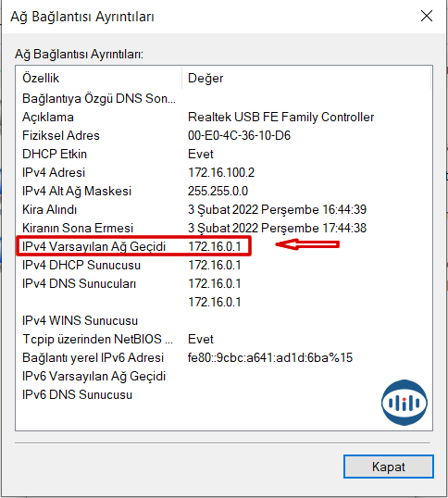Select the IPv4 Varsayılan Ağ Geçidi row
Image resolution: width=448 pixels, height=498 pixels.
pyautogui.click(x=224, y=246)
